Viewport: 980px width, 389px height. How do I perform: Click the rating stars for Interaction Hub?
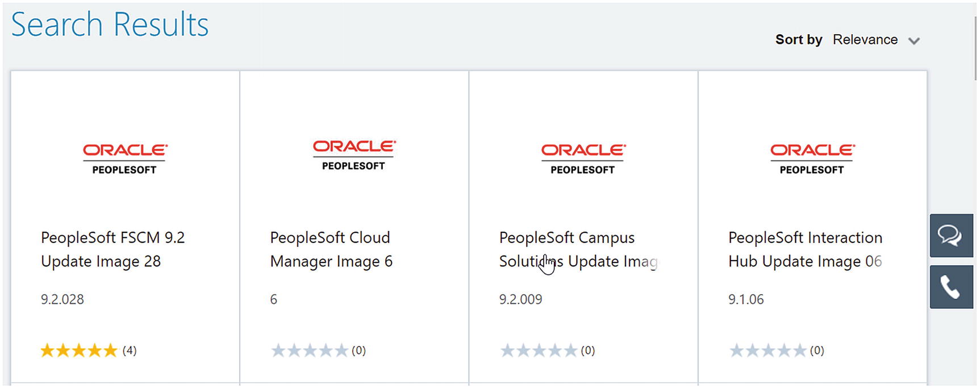[x=768, y=350]
